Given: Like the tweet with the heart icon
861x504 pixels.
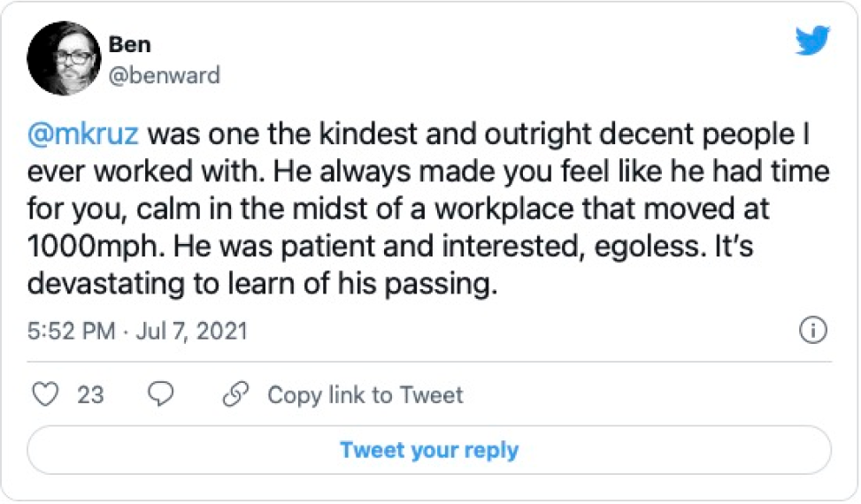Looking at the screenshot, I should 44,394.
